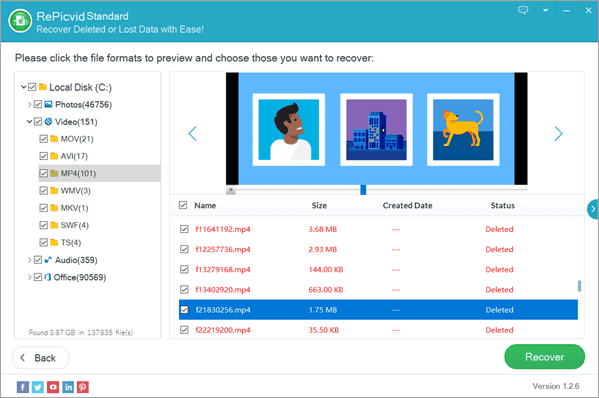599x398 pixels.
Task: Click the video preview image
Action: click(376, 128)
